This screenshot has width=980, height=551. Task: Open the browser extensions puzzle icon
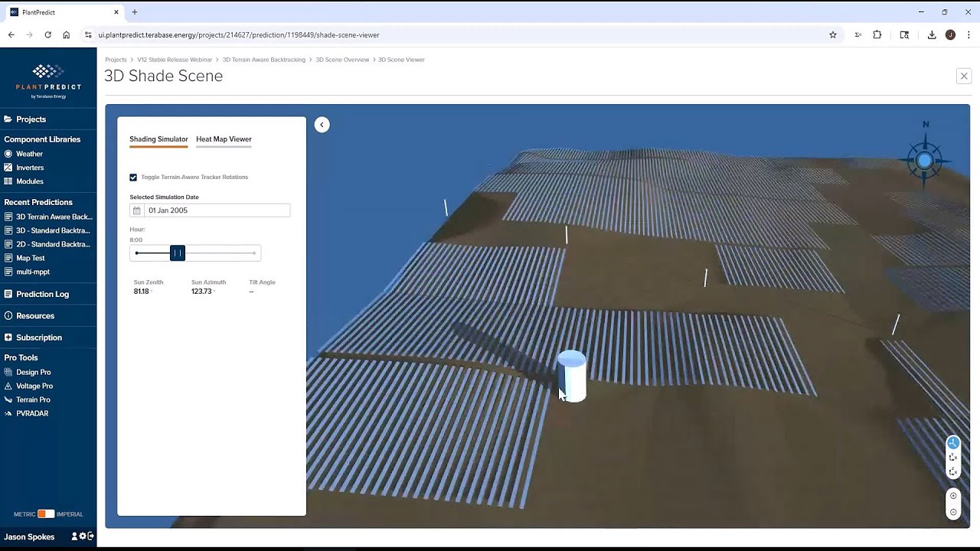click(877, 34)
